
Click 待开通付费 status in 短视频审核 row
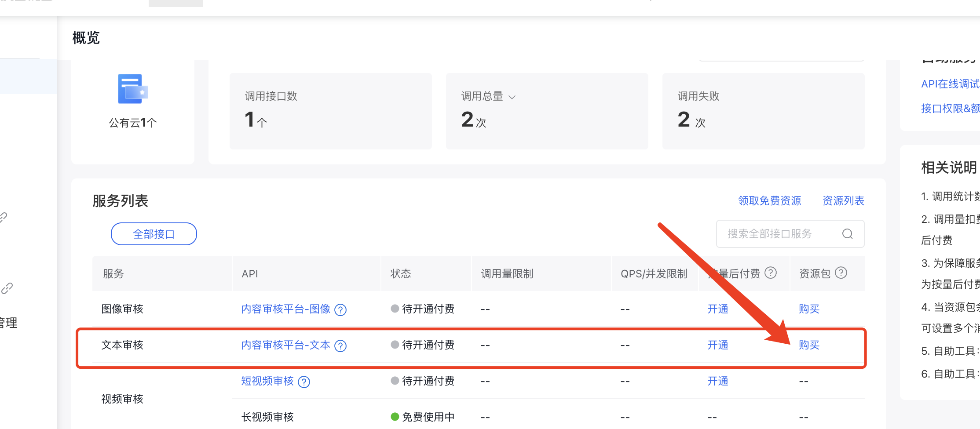pyautogui.click(x=423, y=381)
